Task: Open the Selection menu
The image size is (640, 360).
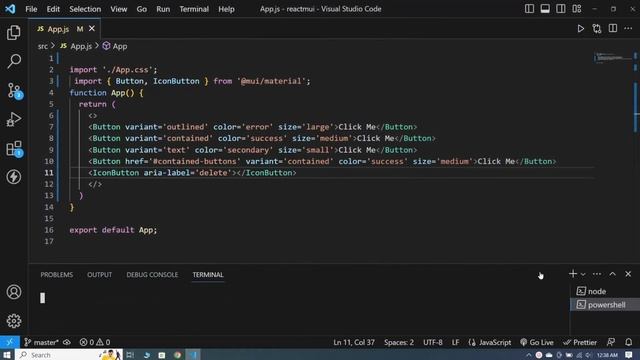Action: (x=85, y=9)
